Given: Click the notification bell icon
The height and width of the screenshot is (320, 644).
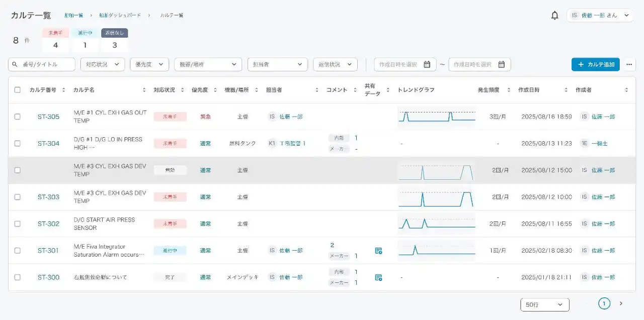Looking at the screenshot, I should 554,16.
